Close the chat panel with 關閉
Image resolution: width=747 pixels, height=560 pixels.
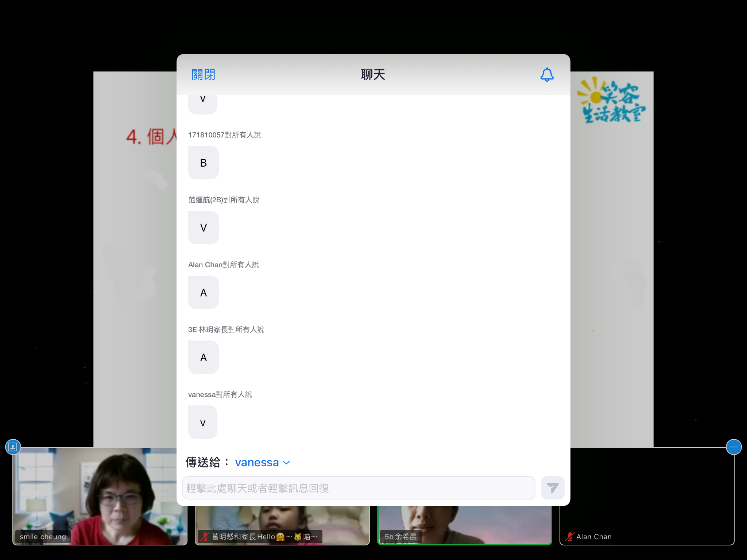pos(204,75)
